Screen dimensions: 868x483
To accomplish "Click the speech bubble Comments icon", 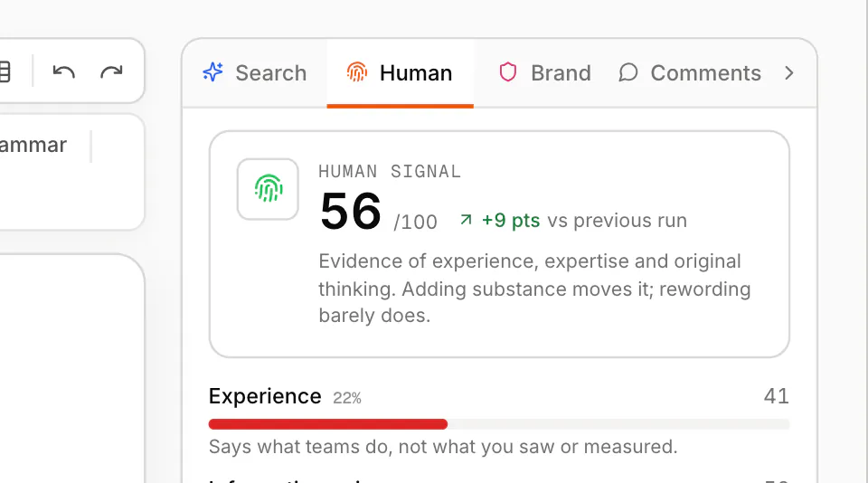I will [628, 72].
